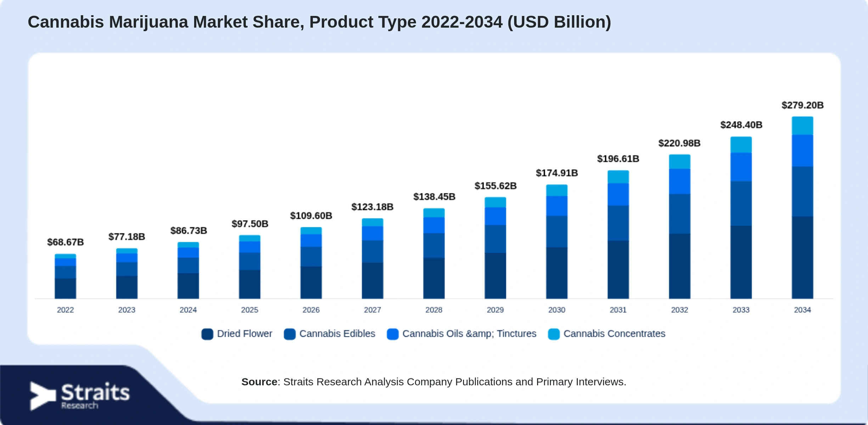This screenshot has height=425, width=868.
Task: Select the $109.60B value label
Action: pos(311,216)
